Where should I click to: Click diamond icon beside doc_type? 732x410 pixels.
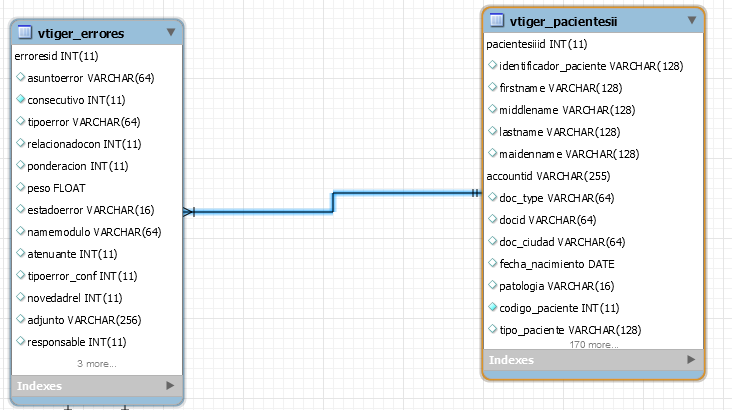tap(492, 197)
